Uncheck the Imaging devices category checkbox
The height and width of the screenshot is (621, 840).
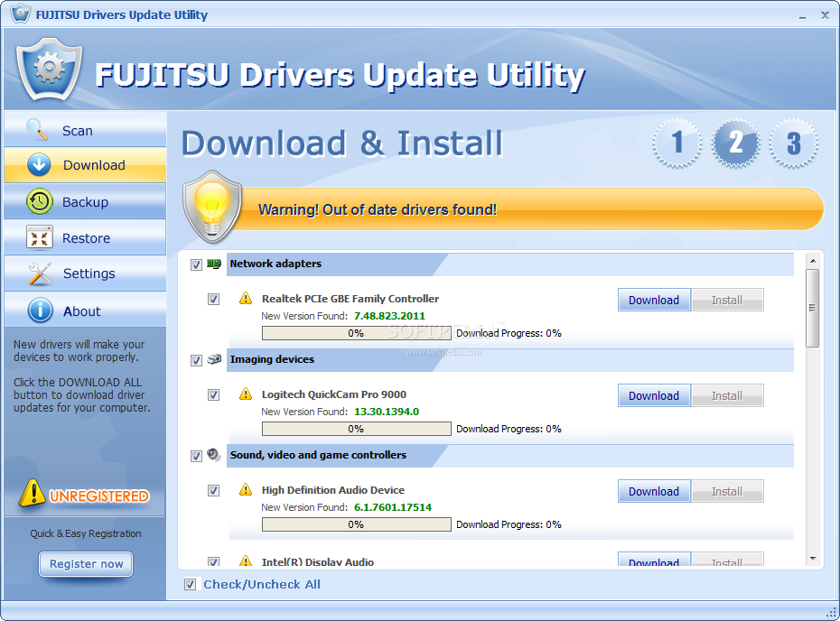click(x=196, y=360)
